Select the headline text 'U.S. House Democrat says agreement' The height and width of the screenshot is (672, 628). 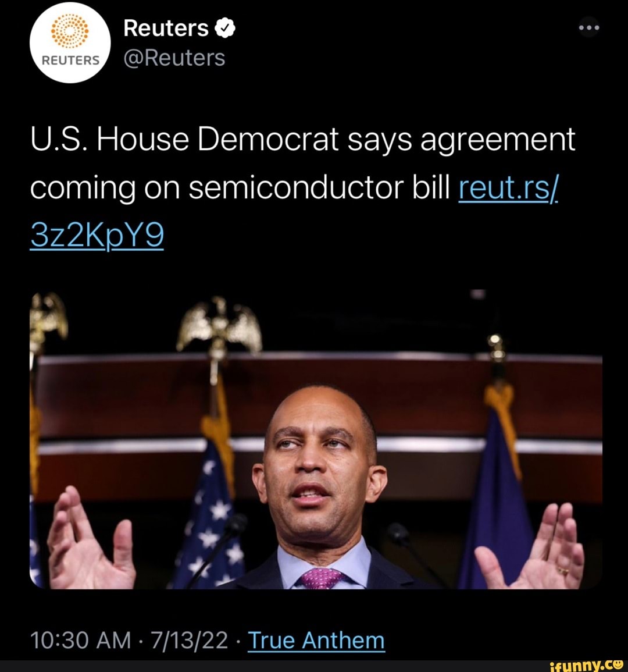pos(302,139)
